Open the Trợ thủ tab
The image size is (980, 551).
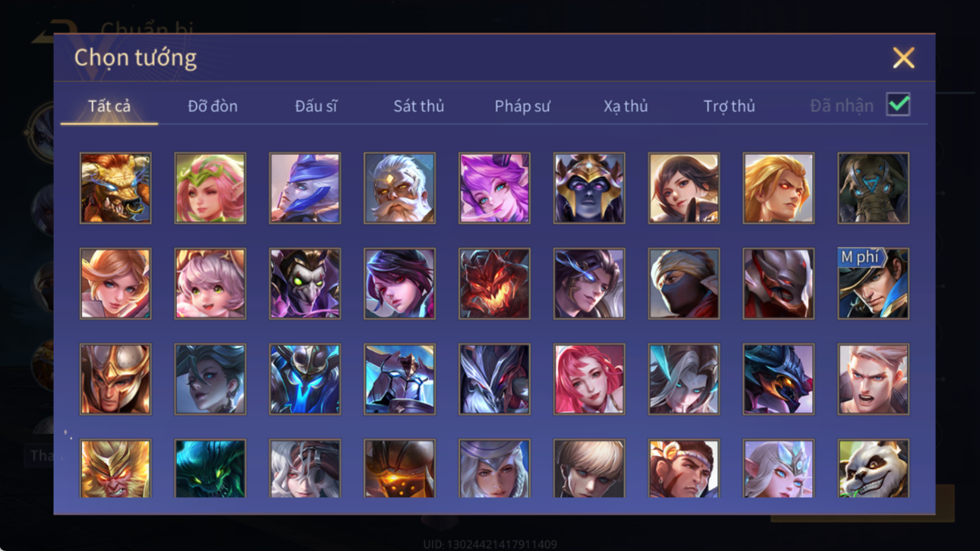click(x=729, y=106)
